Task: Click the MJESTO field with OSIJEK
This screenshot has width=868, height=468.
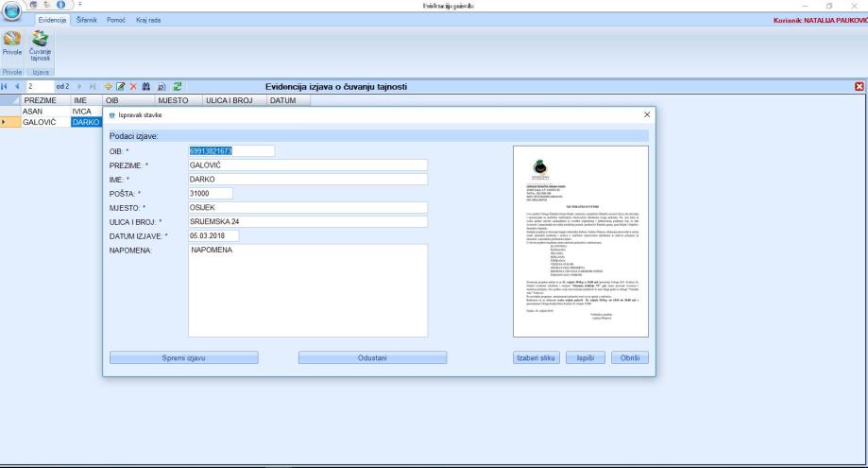Action: pyautogui.click(x=308, y=208)
